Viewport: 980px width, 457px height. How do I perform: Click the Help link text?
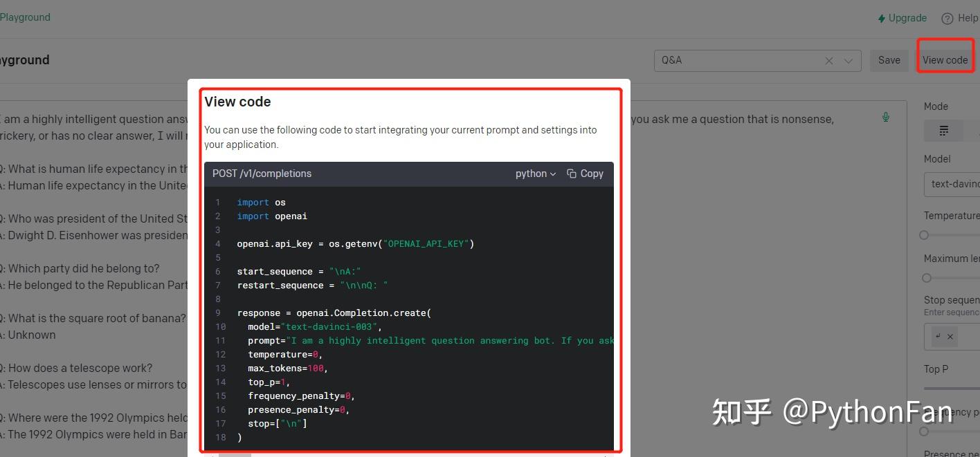tap(968, 19)
